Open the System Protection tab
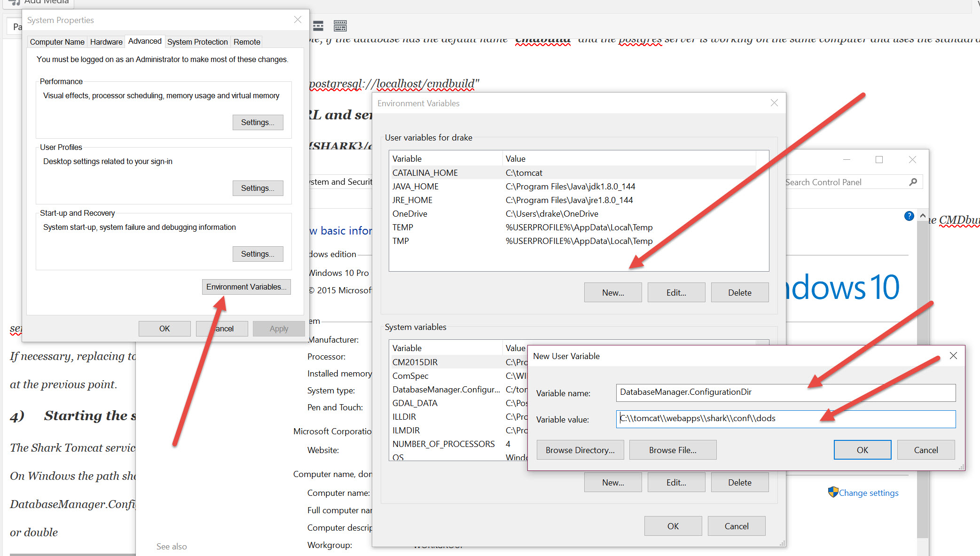This screenshot has width=980, height=556. pyautogui.click(x=197, y=42)
